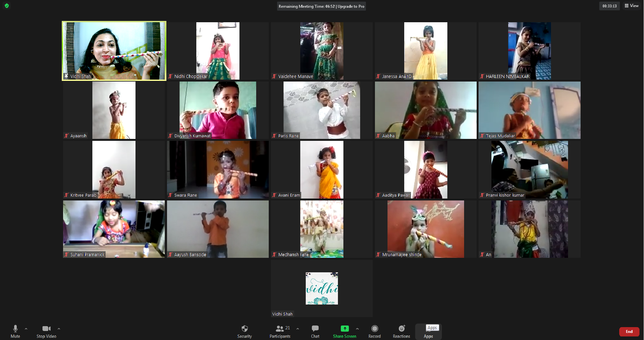Select Suhani Pramanick video tile

tap(114, 229)
